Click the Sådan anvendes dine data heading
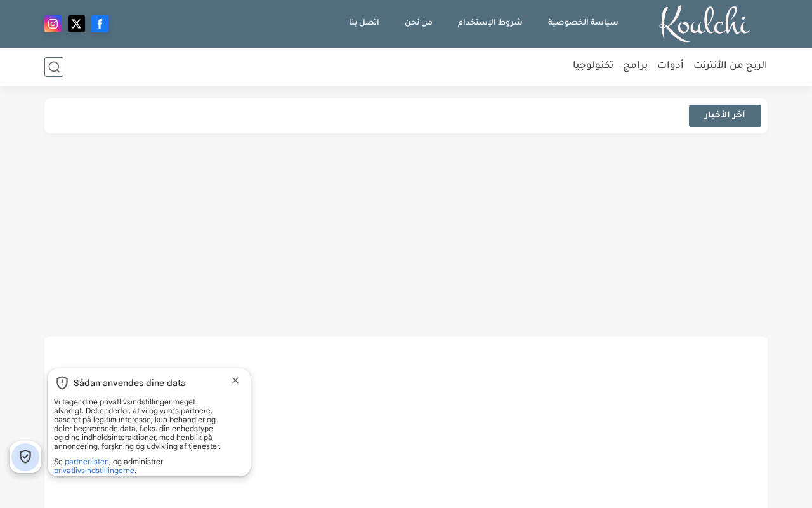 pyautogui.click(x=129, y=383)
